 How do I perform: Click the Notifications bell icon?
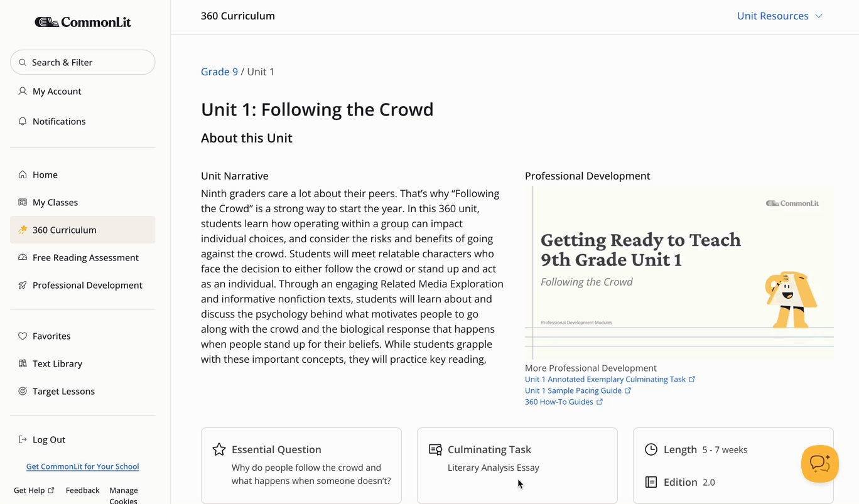tap(23, 121)
